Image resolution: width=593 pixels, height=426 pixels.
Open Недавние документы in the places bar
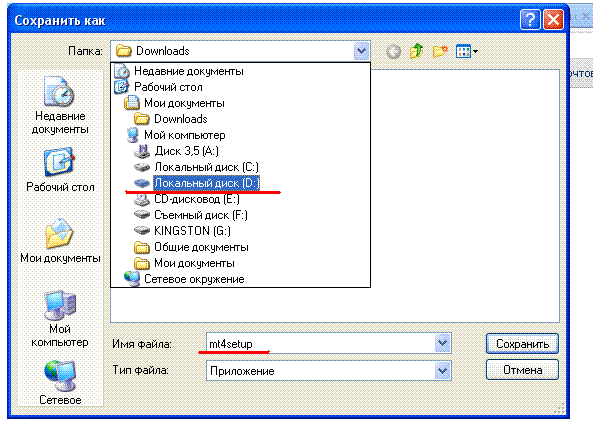point(60,105)
